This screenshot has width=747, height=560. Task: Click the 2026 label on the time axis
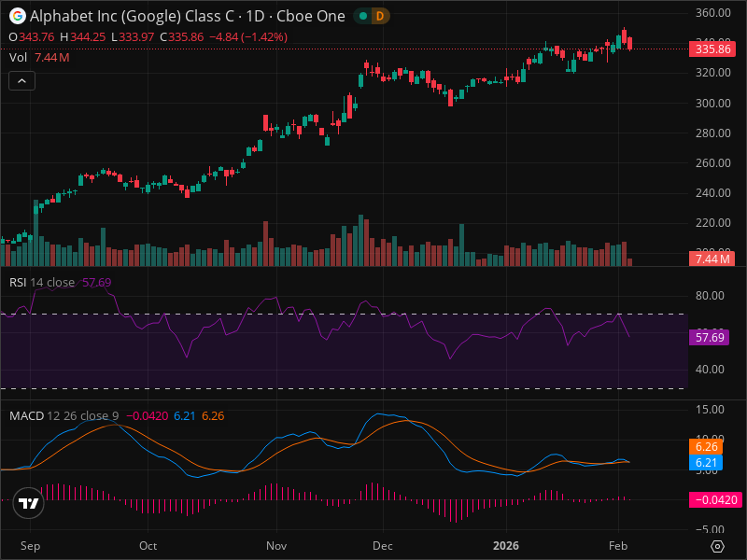point(506,546)
